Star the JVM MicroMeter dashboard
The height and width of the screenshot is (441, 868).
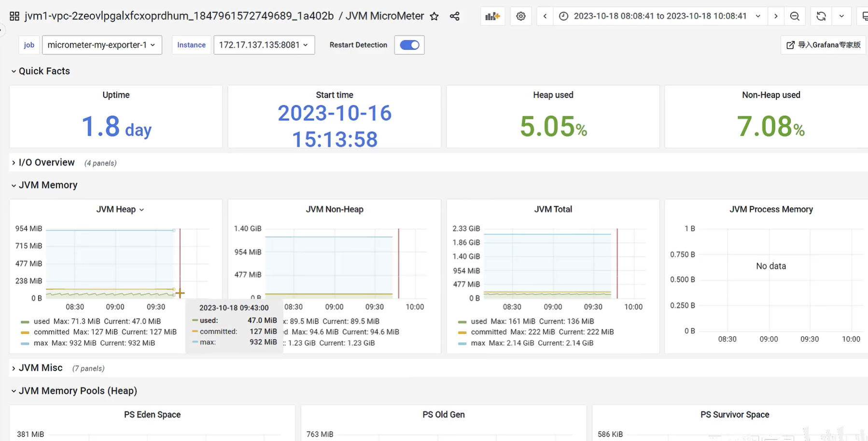coord(434,16)
